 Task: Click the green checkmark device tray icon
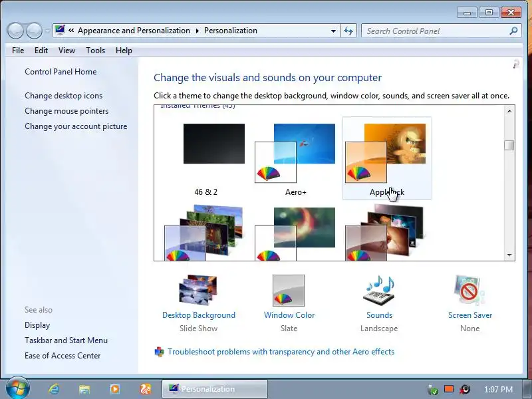click(433, 390)
